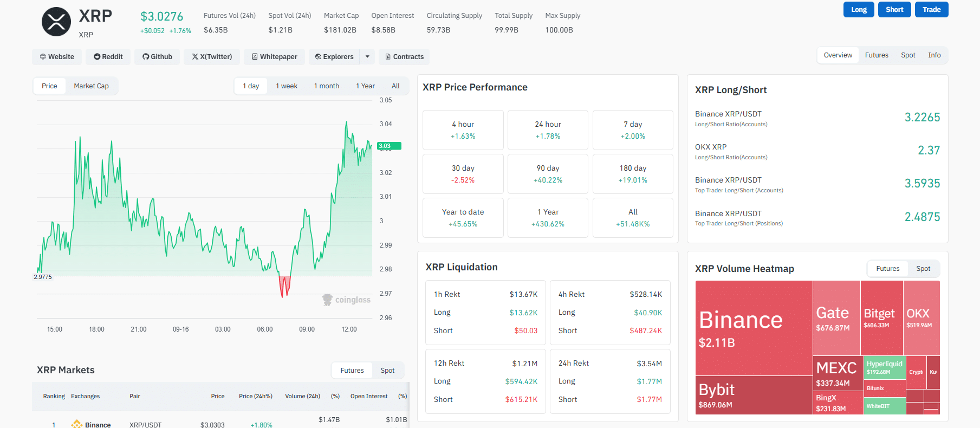Image resolution: width=980 pixels, height=428 pixels.
Task: Click the blue Short button
Action: 894,10
